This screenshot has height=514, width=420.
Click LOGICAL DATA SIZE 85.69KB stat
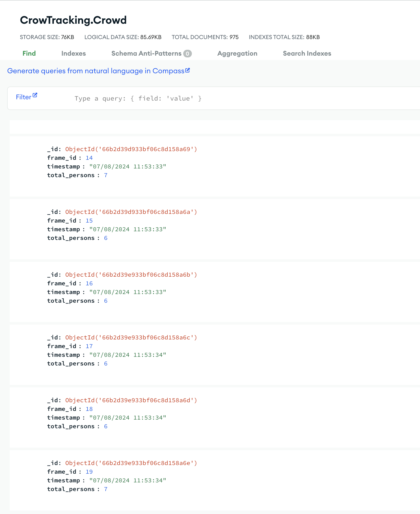pos(123,37)
